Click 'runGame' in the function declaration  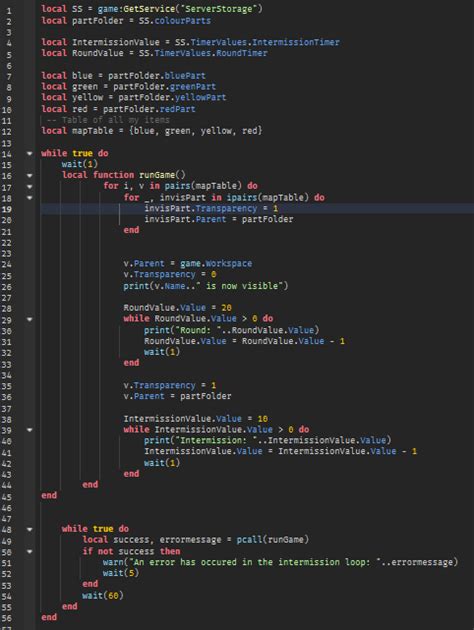pos(157,175)
